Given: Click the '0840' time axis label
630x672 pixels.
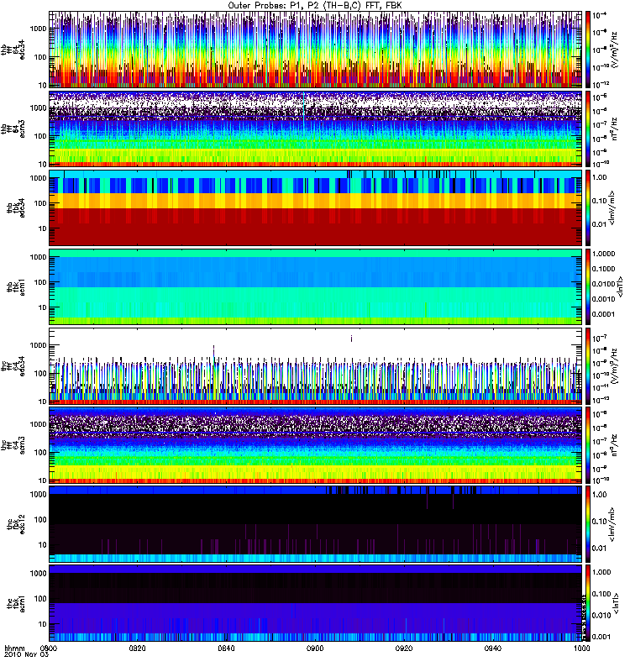Looking at the screenshot, I should (226, 648).
